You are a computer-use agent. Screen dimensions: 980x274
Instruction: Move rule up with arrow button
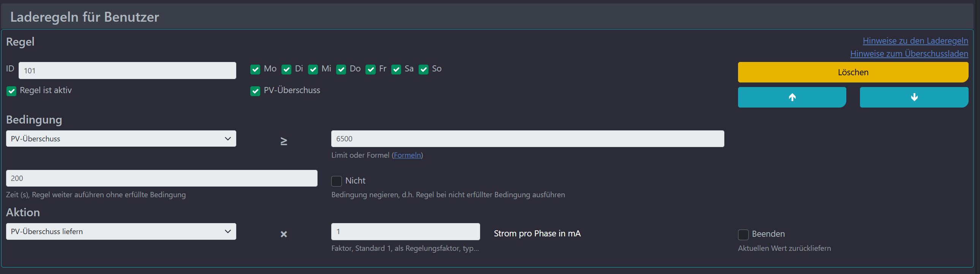pos(792,97)
